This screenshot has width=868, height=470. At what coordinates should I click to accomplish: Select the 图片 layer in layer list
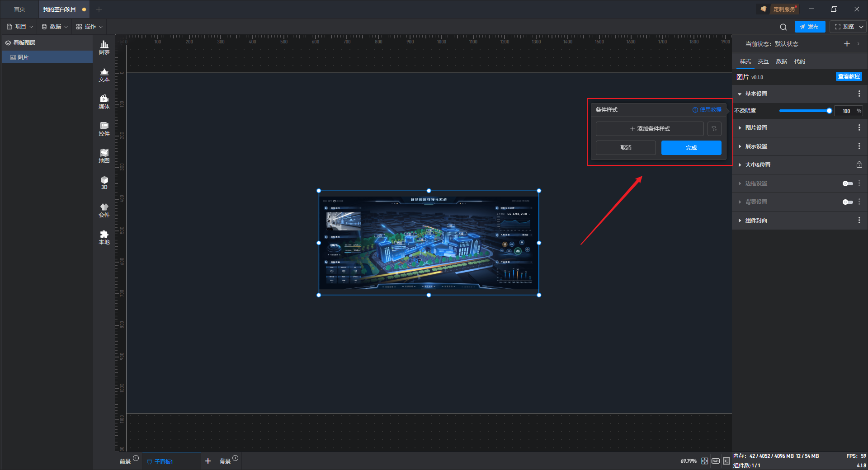pos(47,57)
